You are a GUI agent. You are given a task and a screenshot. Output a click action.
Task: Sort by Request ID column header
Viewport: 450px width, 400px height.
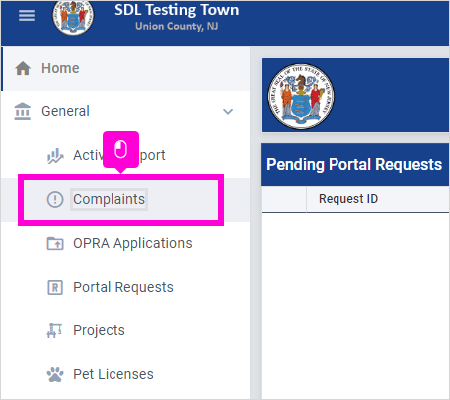click(348, 199)
